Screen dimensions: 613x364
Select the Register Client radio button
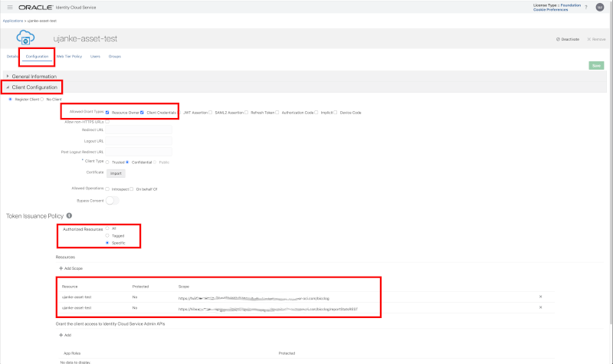click(x=10, y=100)
